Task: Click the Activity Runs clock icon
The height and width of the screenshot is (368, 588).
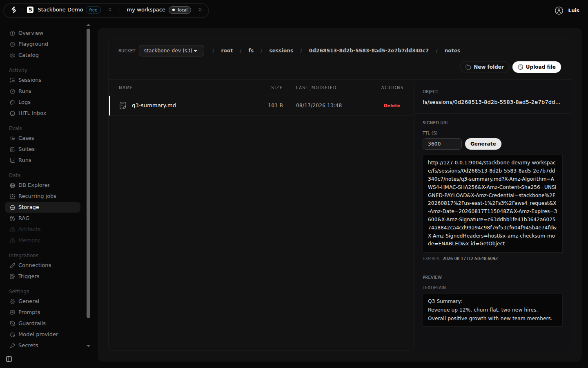Action: 12,91
